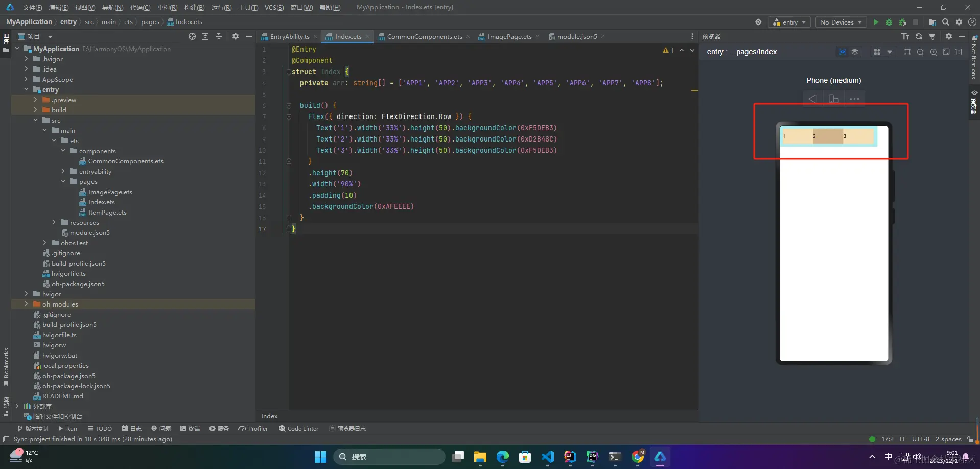This screenshot has height=469, width=980.
Task: Refresh the previewer with the reload icon
Action: (x=919, y=36)
